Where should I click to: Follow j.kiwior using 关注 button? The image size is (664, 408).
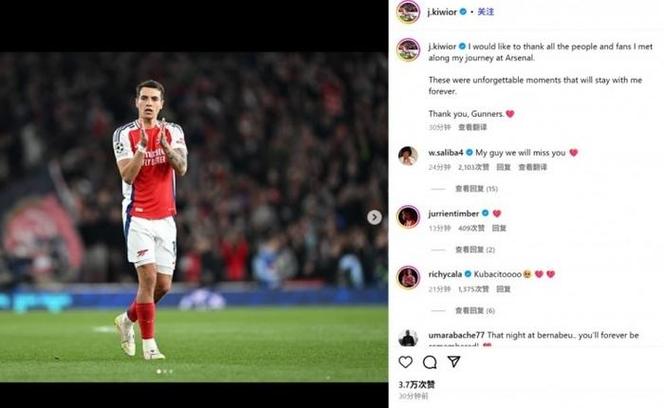coord(486,12)
